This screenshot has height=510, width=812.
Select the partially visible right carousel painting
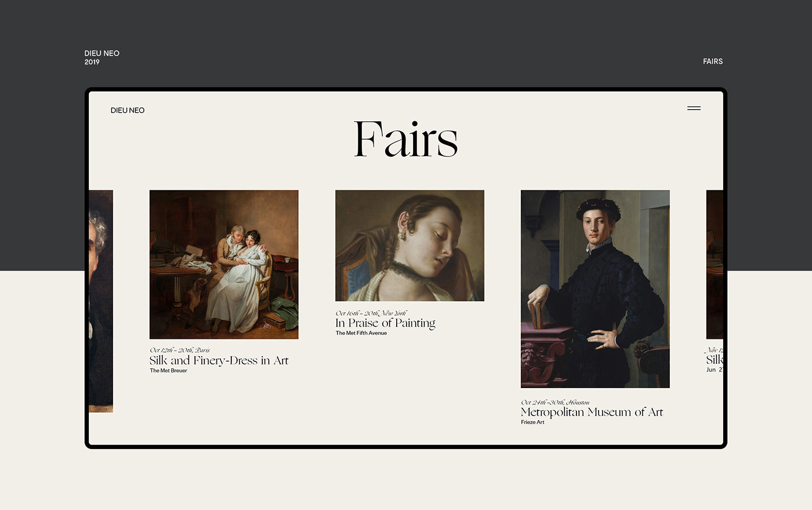pyautogui.click(x=715, y=265)
